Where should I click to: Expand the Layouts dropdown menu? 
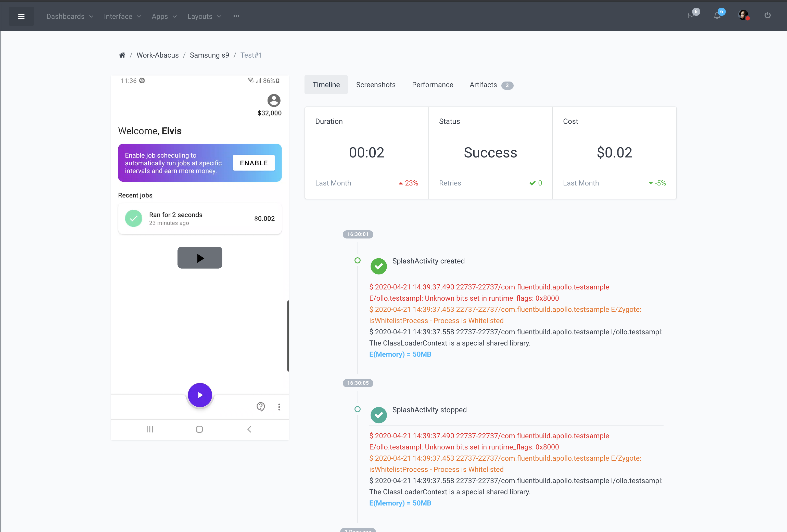[205, 16]
